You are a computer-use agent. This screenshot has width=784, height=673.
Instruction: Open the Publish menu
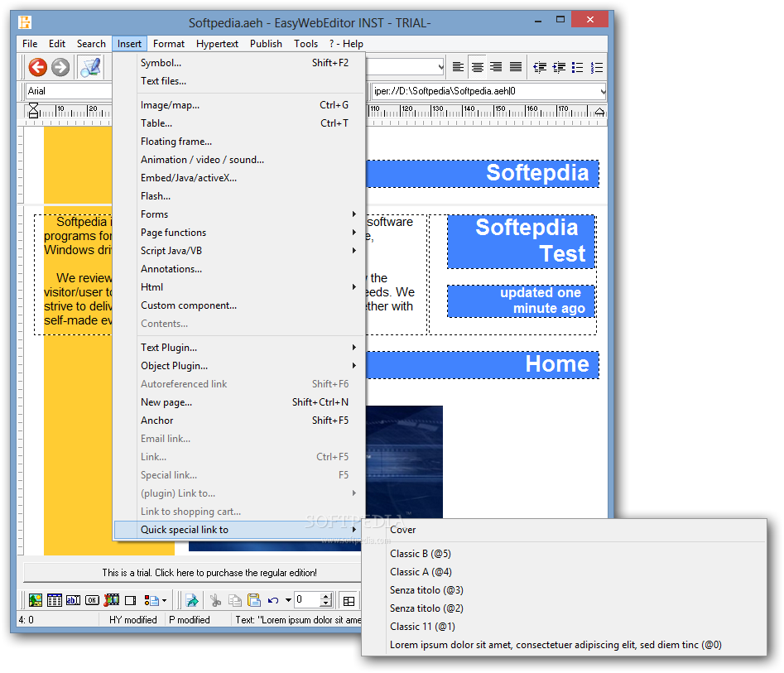(266, 44)
